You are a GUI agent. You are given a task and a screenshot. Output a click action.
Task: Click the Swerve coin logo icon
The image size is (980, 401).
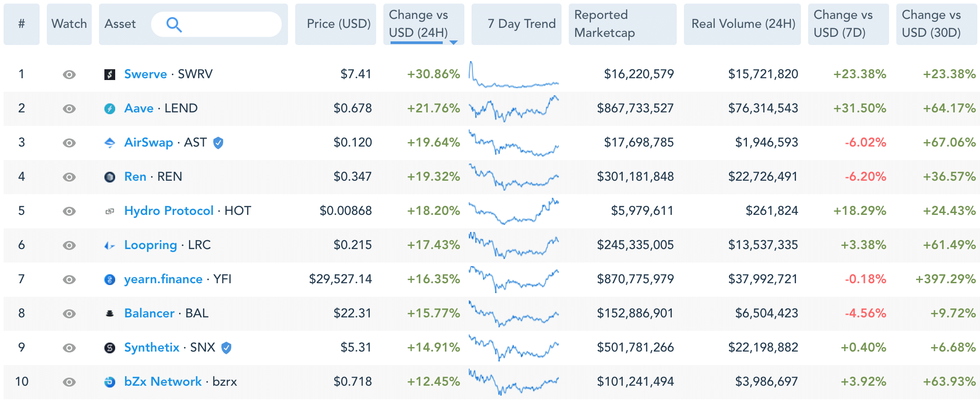(110, 74)
